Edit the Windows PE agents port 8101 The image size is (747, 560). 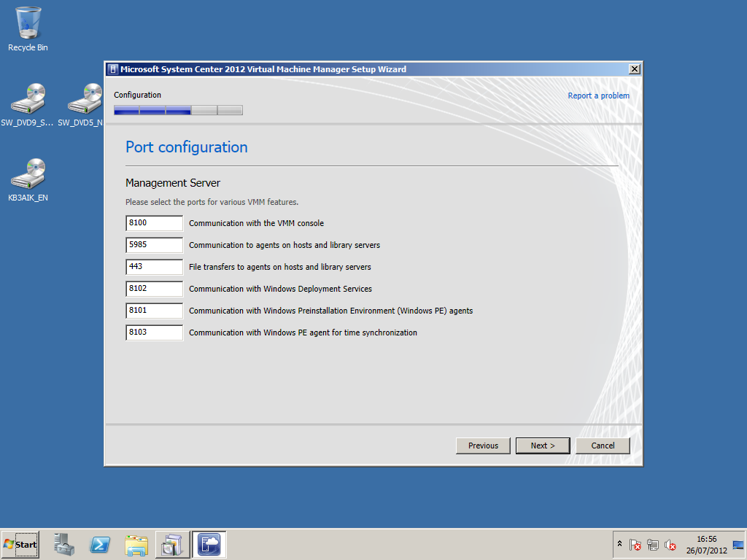coord(155,311)
